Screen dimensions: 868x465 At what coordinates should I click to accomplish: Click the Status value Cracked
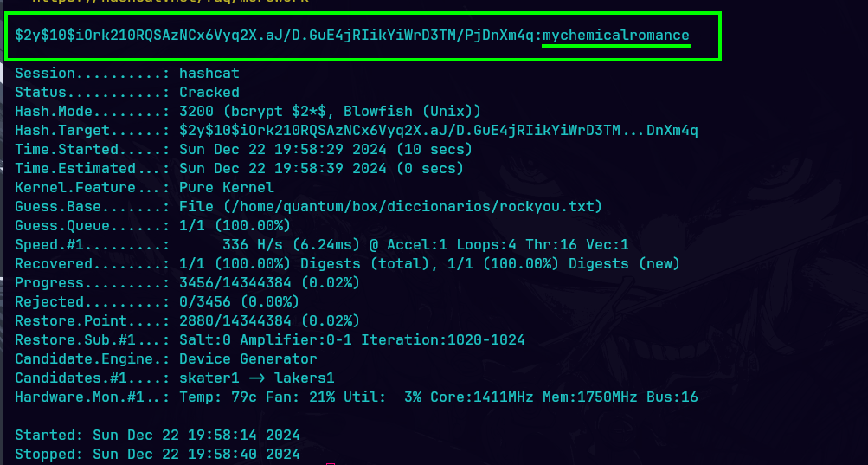pyautogui.click(x=209, y=92)
